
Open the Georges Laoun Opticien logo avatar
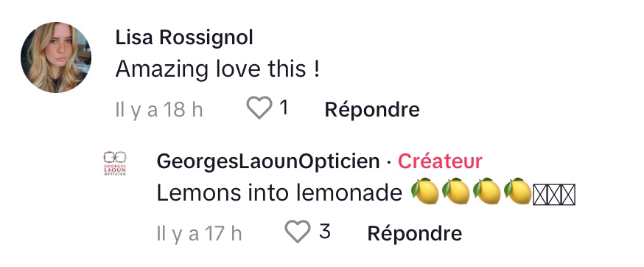tap(115, 163)
